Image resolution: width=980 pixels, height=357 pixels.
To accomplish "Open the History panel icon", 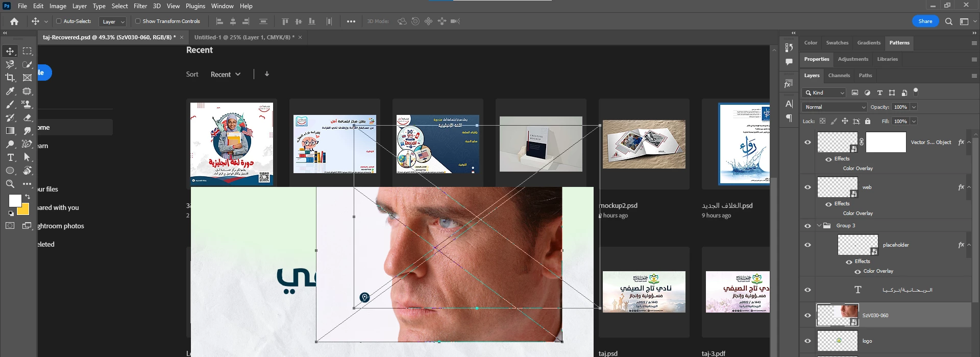I will tap(789, 47).
